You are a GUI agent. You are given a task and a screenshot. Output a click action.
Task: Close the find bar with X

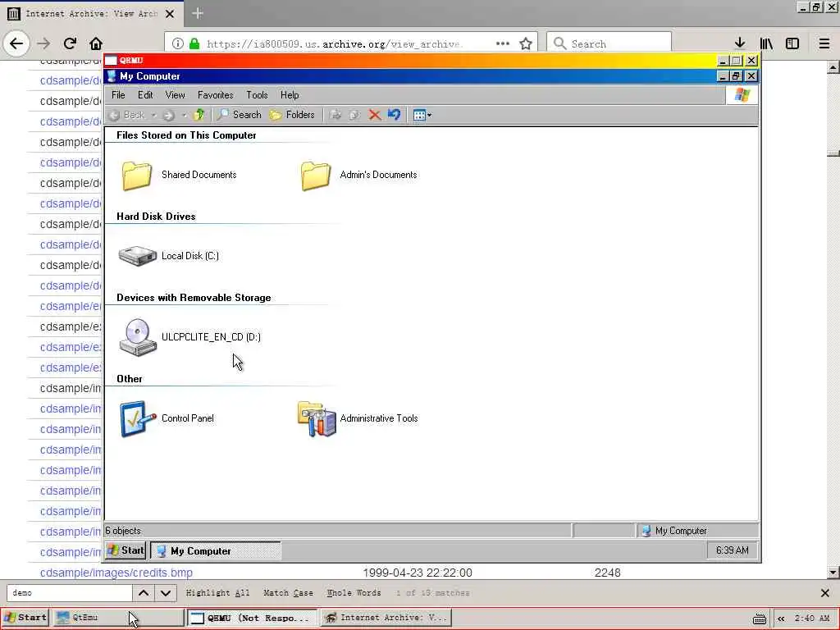[825, 593]
